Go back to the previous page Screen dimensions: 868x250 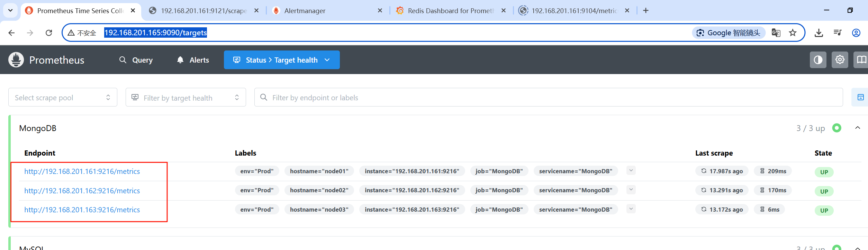pos(11,33)
